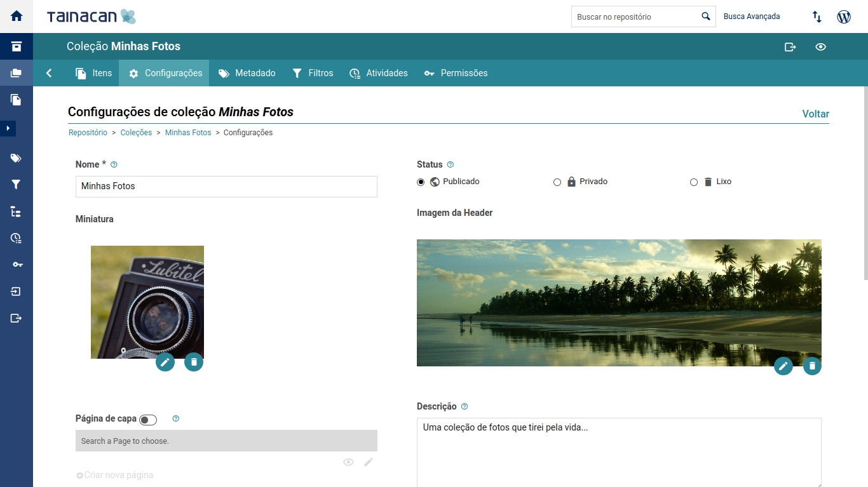The width and height of the screenshot is (868, 487).
Task: Edit the header image
Action: 783,366
